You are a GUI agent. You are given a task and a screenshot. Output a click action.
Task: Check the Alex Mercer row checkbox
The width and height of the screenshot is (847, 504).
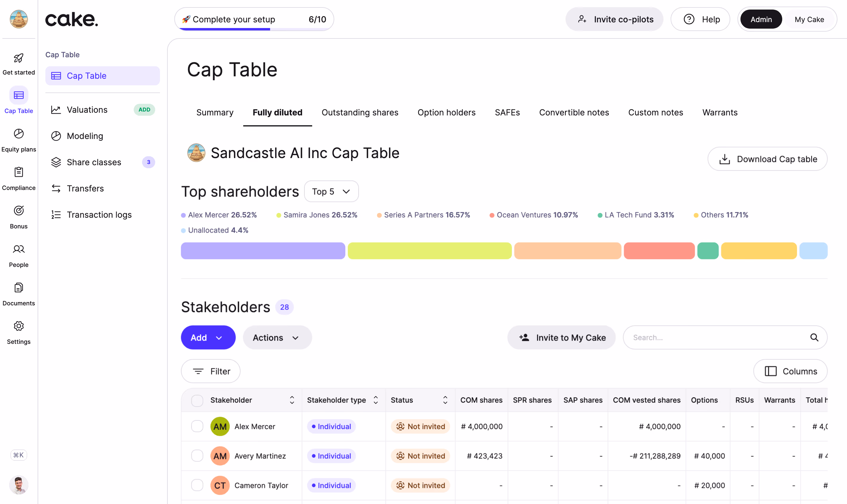(x=197, y=426)
